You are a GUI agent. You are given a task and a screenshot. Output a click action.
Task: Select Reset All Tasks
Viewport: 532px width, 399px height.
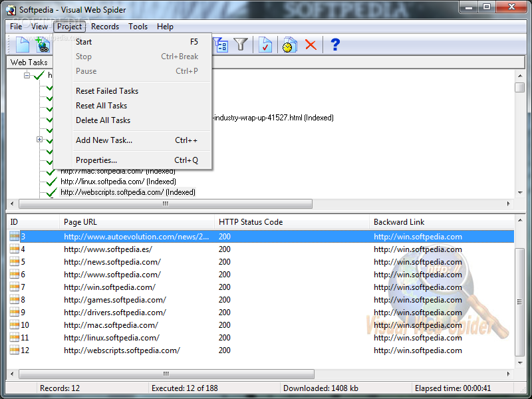[x=137, y=106]
